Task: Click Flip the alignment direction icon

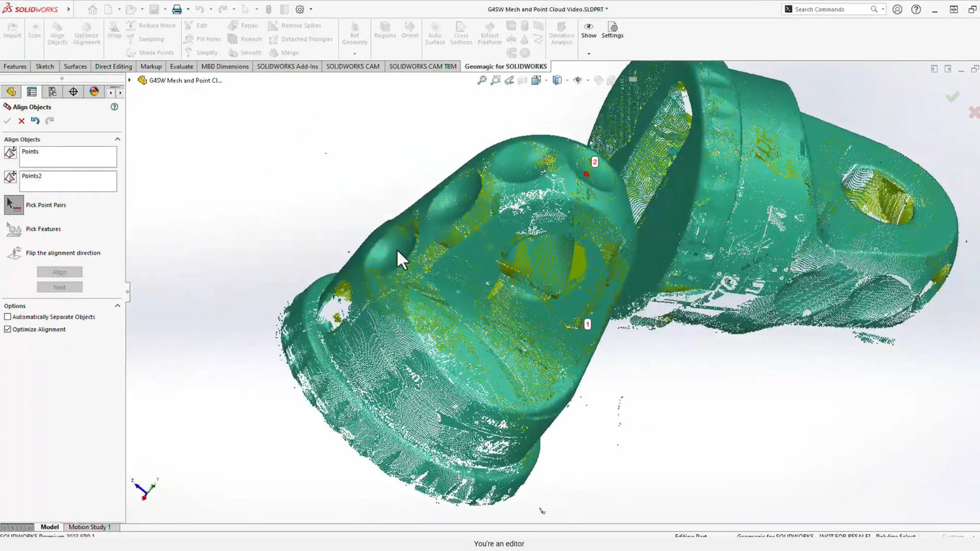Action: (x=14, y=253)
